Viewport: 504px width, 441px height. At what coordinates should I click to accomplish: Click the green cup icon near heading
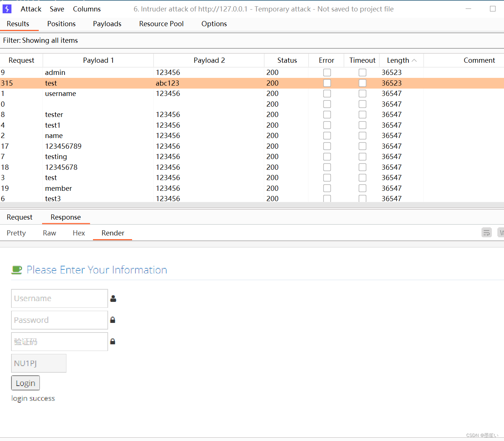[x=17, y=270]
